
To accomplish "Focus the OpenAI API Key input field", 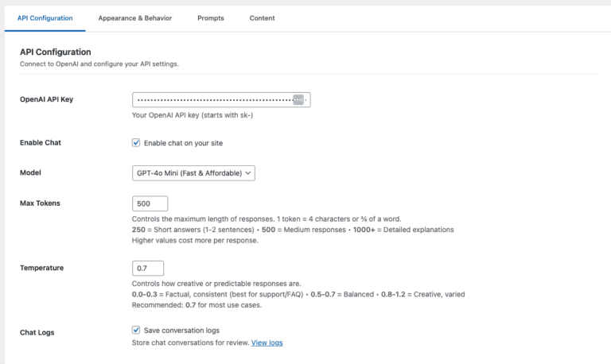I will 211,99.
